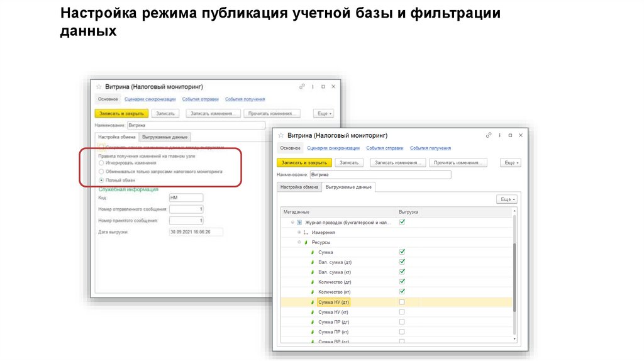Select the Основное tab in the front window

click(290, 148)
